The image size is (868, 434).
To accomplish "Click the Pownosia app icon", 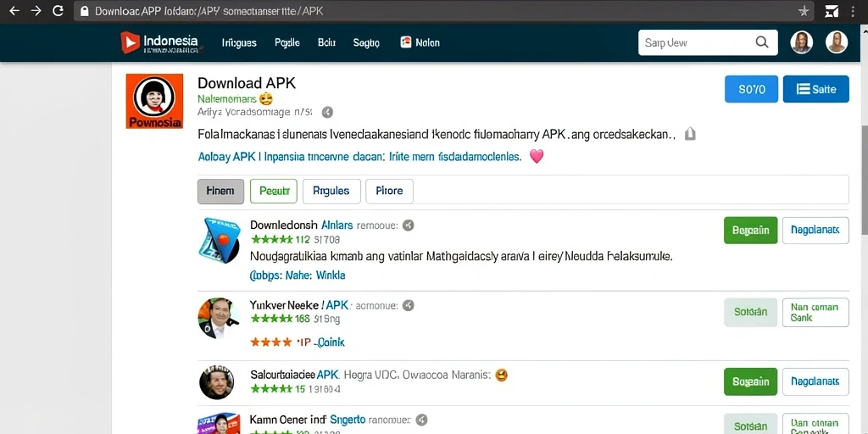I will click(x=154, y=102).
